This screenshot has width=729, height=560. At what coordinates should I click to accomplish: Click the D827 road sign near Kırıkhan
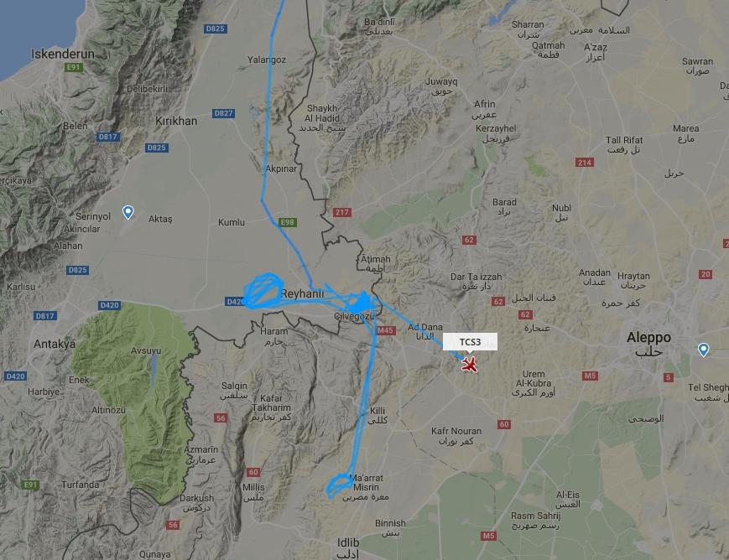(x=224, y=113)
